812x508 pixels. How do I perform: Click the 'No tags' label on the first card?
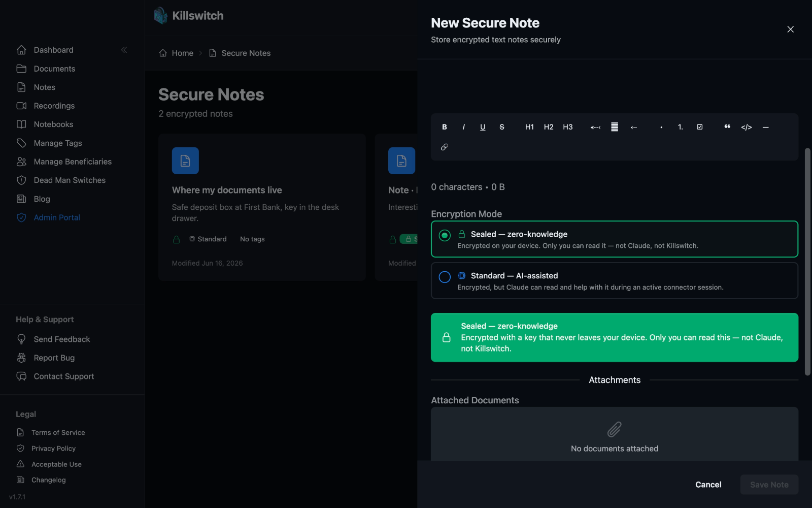click(252, 239)
